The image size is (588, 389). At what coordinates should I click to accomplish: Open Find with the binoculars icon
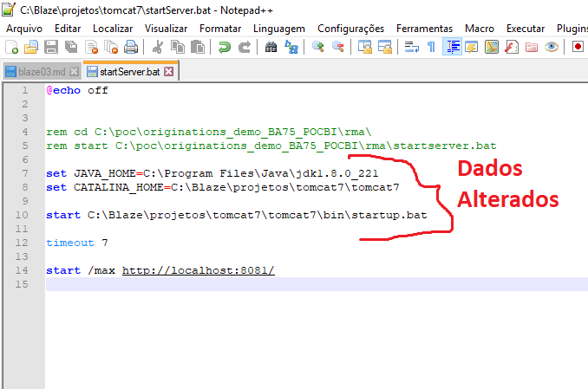click(x=271, y=47)
